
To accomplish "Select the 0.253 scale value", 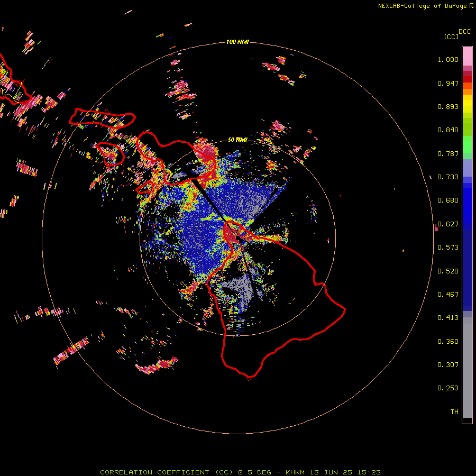I will (448, 388).
